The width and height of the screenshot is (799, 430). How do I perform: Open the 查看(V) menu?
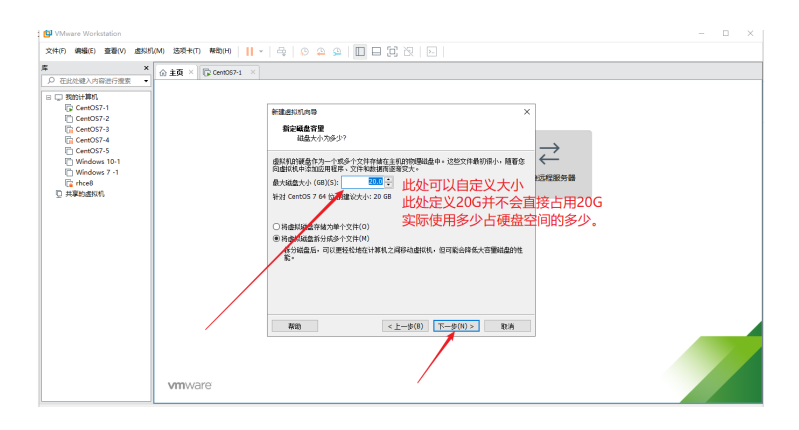coord(115,51)
